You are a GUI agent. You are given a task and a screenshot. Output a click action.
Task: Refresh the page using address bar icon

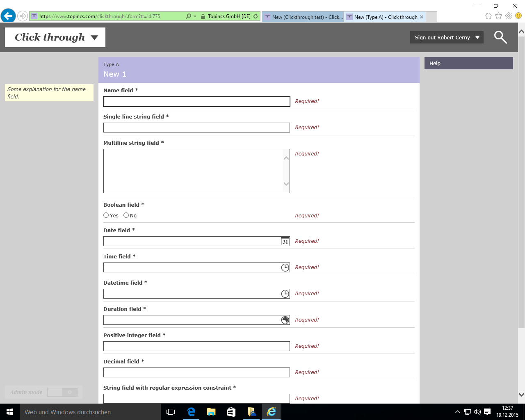(x=256, y=16)
